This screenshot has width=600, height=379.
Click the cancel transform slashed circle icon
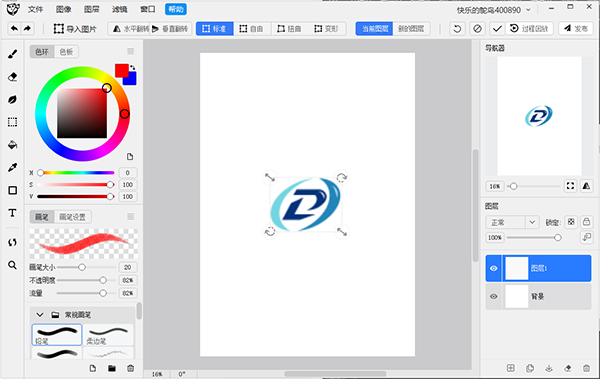coord(477,29)
